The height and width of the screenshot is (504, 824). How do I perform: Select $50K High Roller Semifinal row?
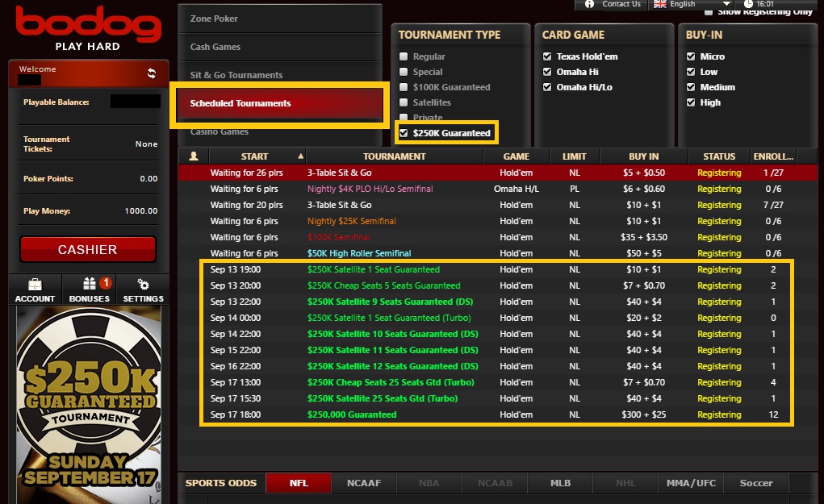point(498,253)
